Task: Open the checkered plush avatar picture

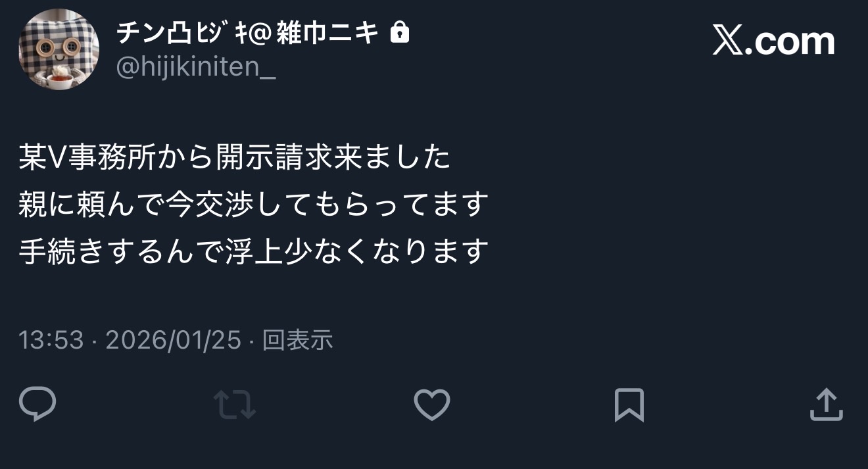Action: click(59, 50)
